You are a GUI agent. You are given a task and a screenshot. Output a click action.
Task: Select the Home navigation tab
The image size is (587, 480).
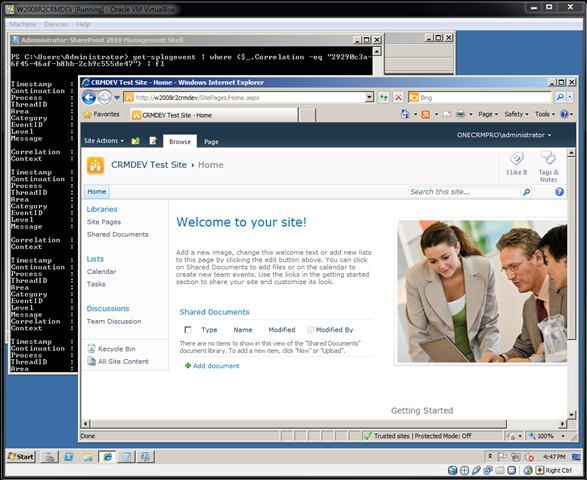pyautogui.click(x=97, y=192)
